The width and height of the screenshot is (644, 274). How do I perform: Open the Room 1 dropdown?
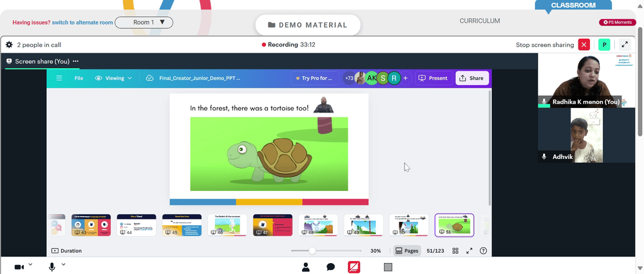click(144, 23)
